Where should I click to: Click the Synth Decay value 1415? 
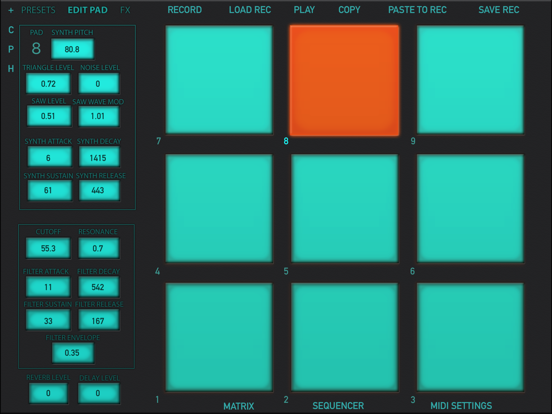99,157
